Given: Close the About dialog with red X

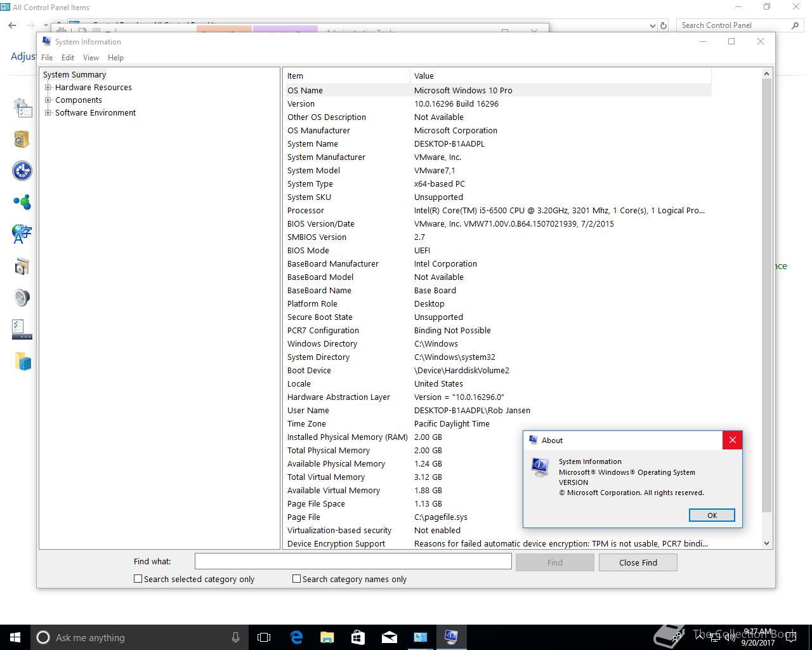Looking at the screenshot, I should (x=732, y=440).
